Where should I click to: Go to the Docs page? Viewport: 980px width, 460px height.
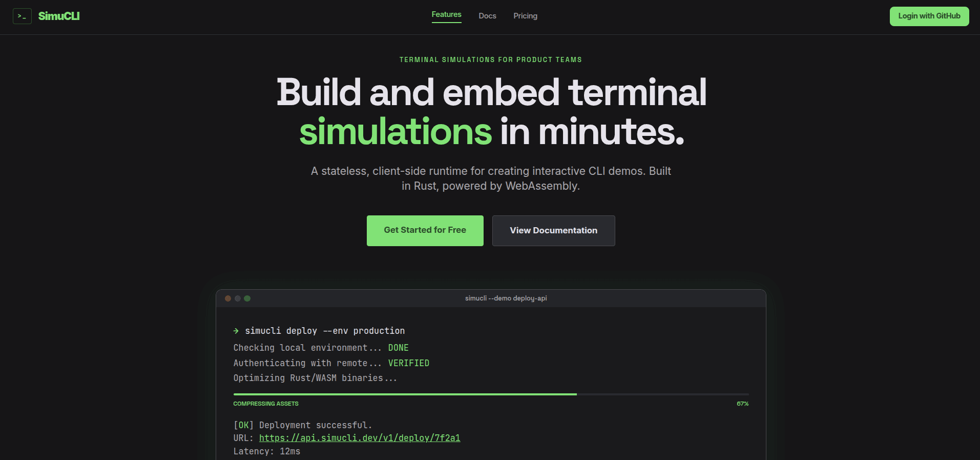[487, 16]
